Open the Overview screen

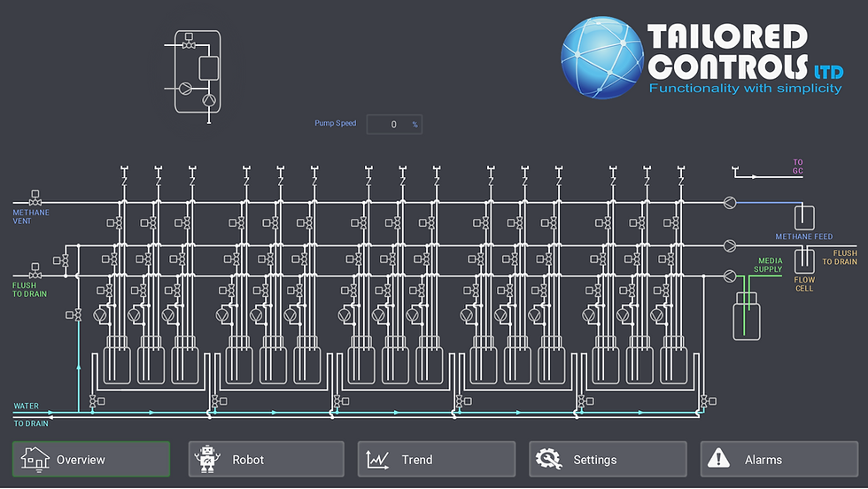91,459
